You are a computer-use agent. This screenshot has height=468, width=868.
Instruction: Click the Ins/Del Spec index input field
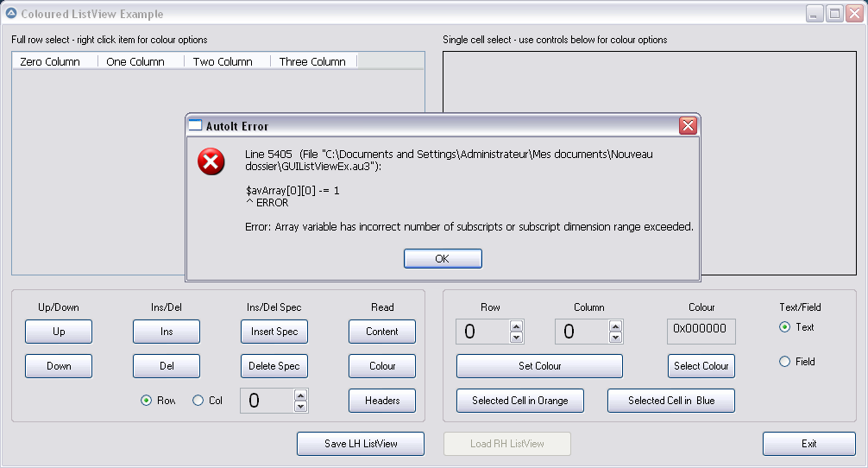pyautogui.click(x=267, y=401)
